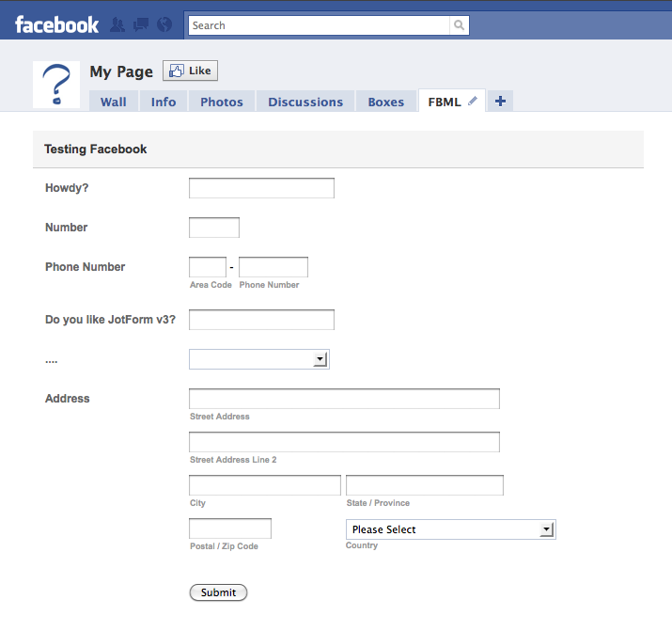Go to the Boxes tab
Viewport: 672px width, 631px height.
point(386,102)
